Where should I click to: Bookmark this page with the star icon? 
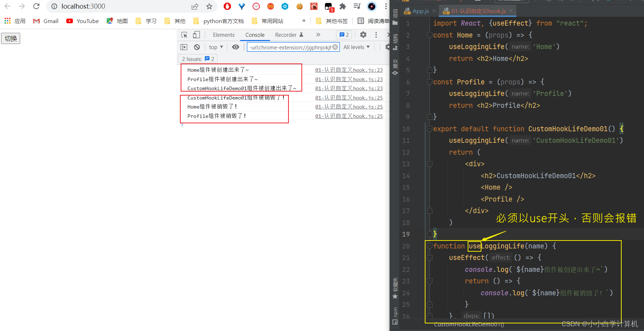click(209, 6)
